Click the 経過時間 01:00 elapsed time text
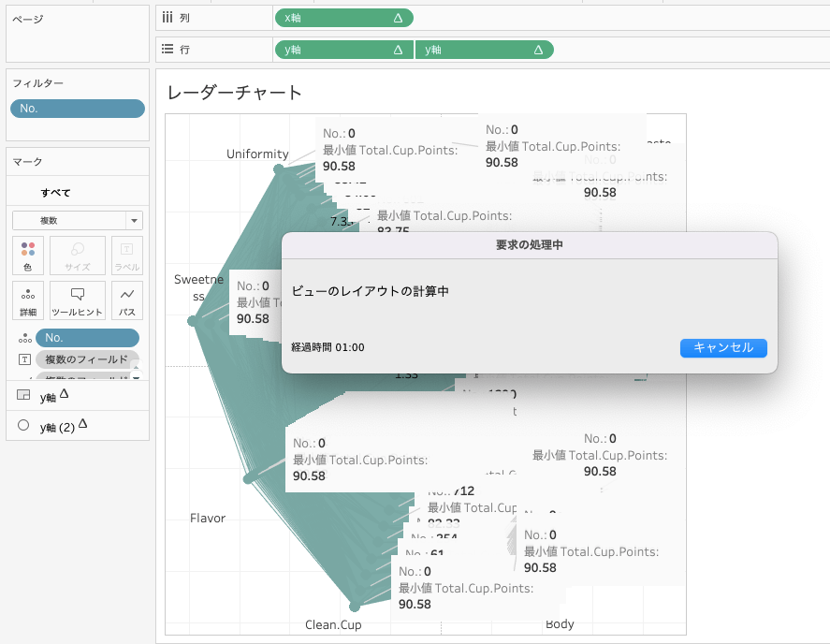This screenshot has height=644, width=830. click(328, 347)
